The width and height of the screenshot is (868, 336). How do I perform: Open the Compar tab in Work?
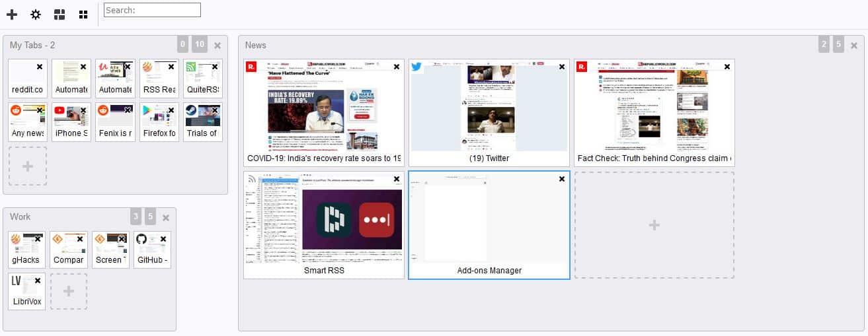coord(69,250)
